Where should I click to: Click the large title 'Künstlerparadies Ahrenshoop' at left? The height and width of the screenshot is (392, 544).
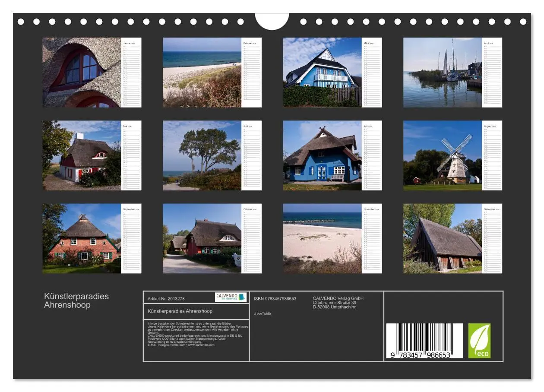click(x=76, y=300)
